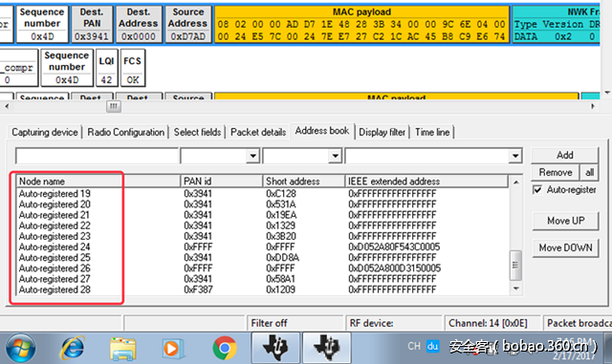The width and height of the screenshot is (612, 364).
Task: Click the Node name column header
Action: (x=98, y=182)
